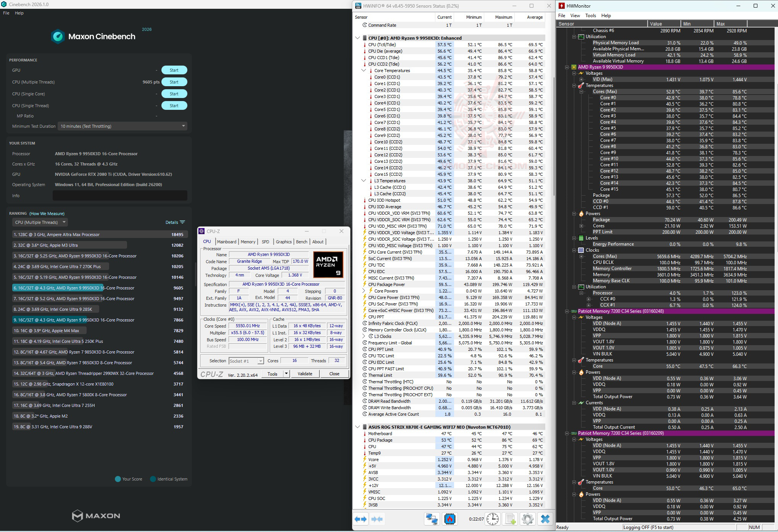Open the Tools dropdown arrow in CPU-Z
This screenshot has width=778, height=532.
286,374
